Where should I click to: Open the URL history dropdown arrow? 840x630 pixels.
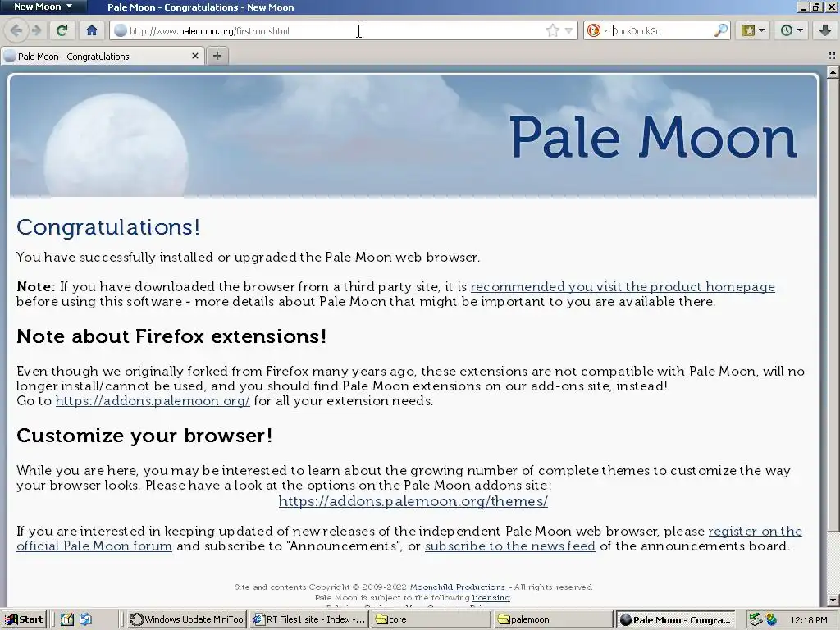click(569, 31)
